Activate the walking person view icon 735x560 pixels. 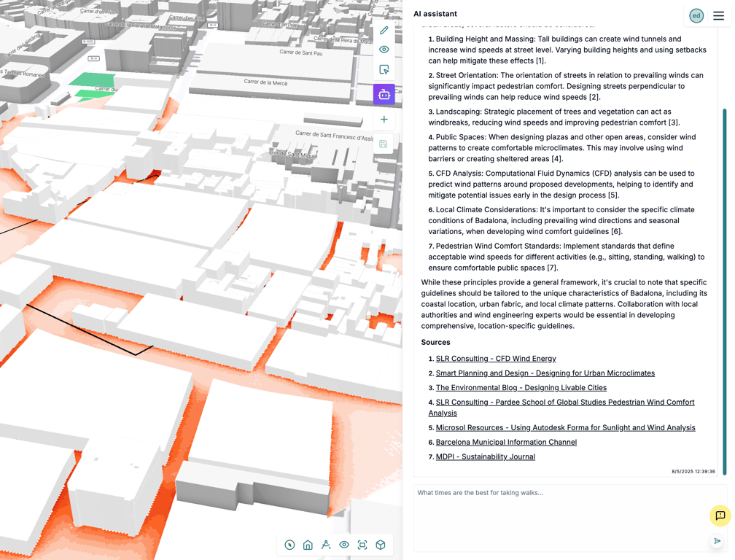click(326, 545)
